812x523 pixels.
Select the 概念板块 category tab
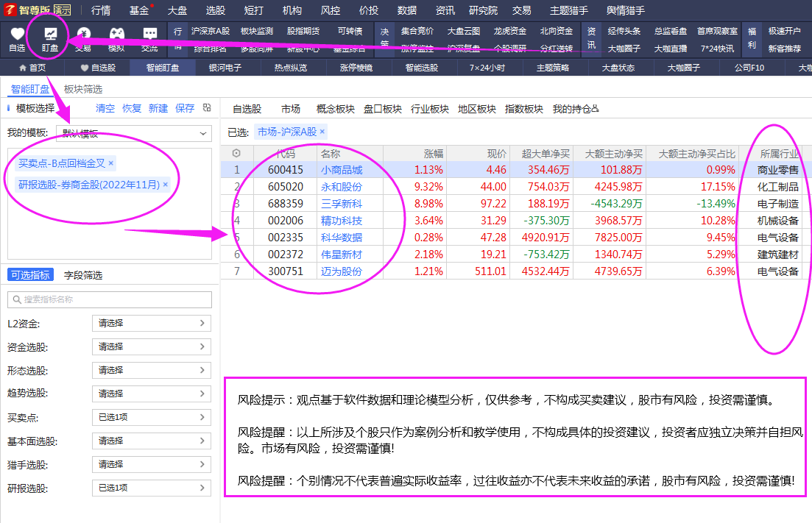336,109
